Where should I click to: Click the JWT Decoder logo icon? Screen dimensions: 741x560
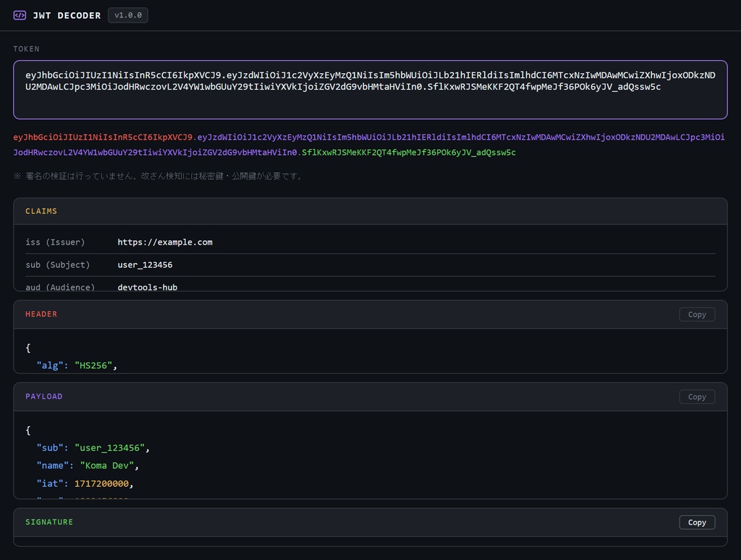click(x=20, y=15)
